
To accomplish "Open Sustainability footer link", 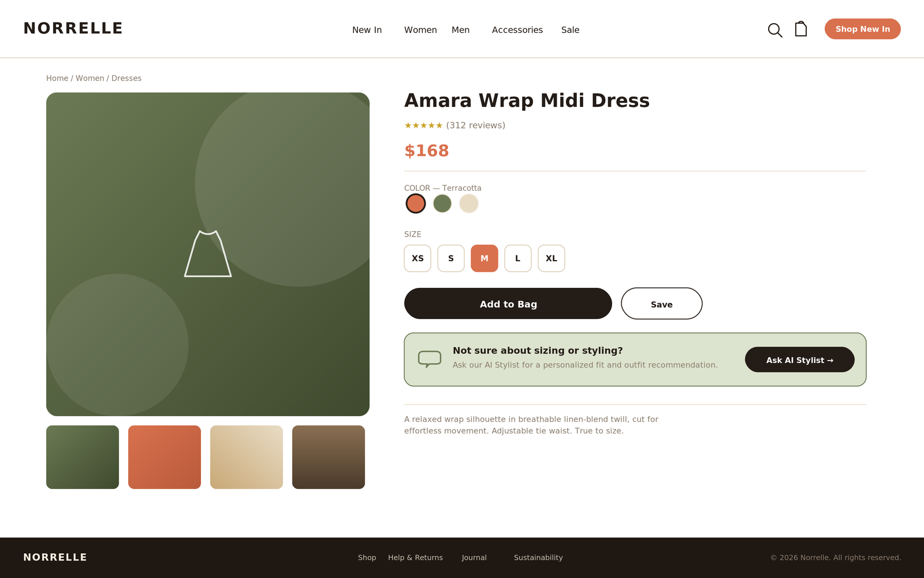I will tap(538, 558).
